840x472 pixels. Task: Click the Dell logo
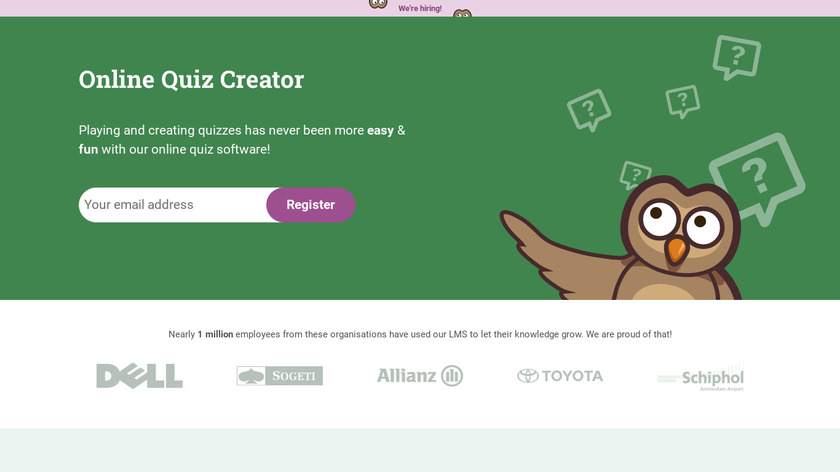pos(139,376)
